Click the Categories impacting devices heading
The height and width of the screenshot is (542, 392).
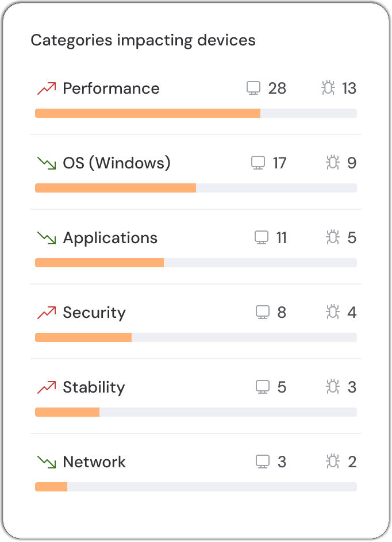point(143,40)
